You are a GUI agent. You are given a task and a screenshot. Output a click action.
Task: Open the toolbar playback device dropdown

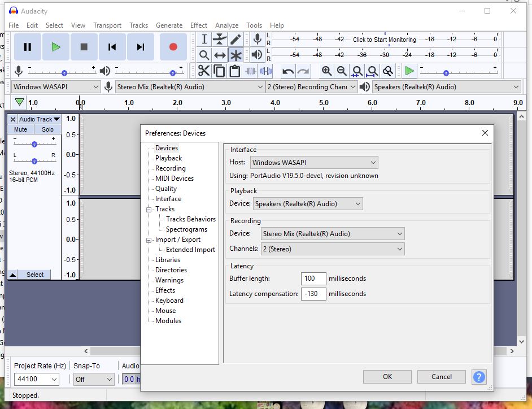[x=447, y=87]
